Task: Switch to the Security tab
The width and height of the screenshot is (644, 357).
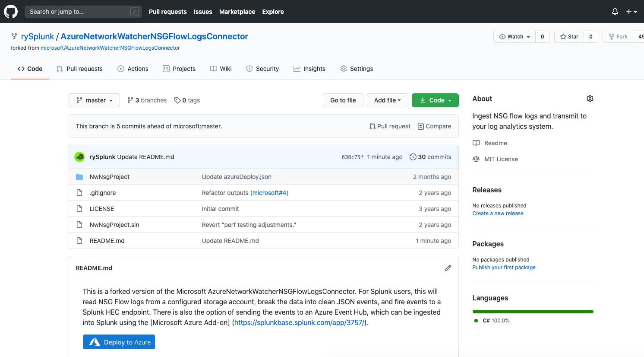Action: click(x=262, y=69)
